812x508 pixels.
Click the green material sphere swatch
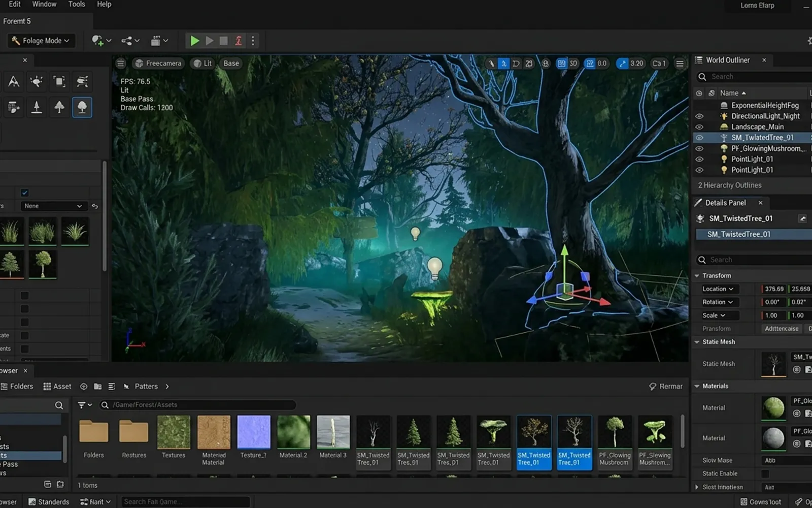coord(773,408)
